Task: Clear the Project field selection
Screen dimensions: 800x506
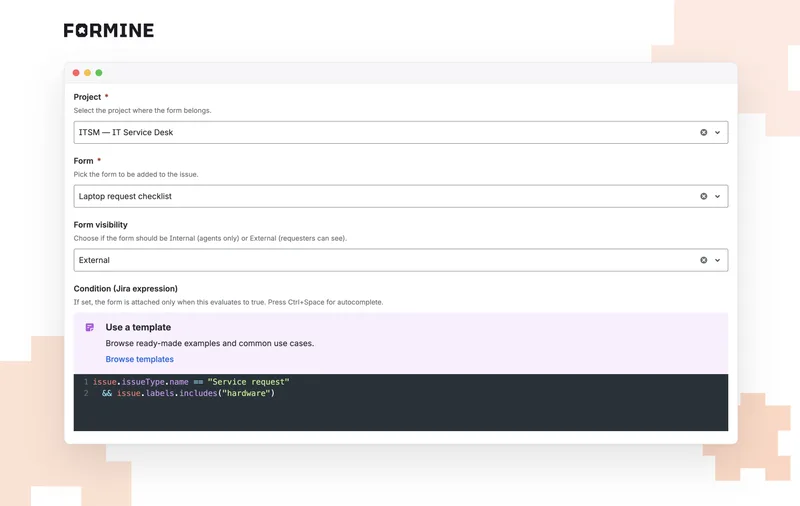Action: (704, 133)
